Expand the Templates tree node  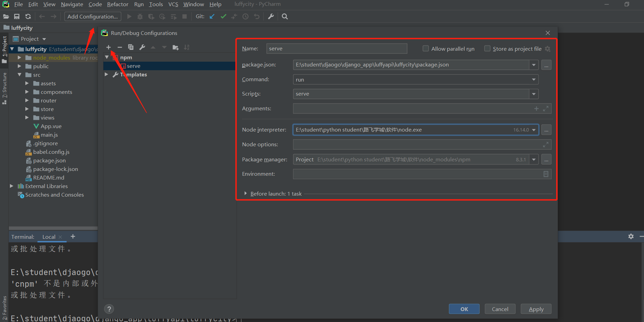click(106, 74)
